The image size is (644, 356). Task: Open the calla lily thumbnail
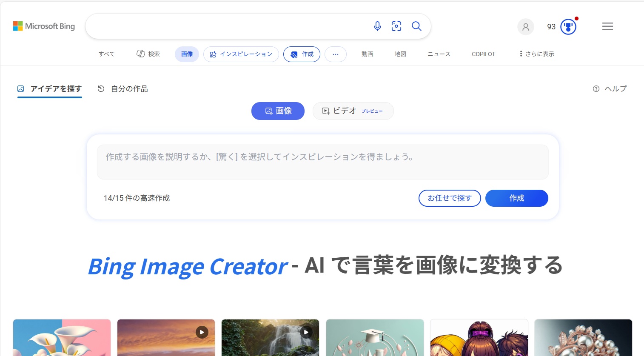pyautogui.click(x=62, y=338)
